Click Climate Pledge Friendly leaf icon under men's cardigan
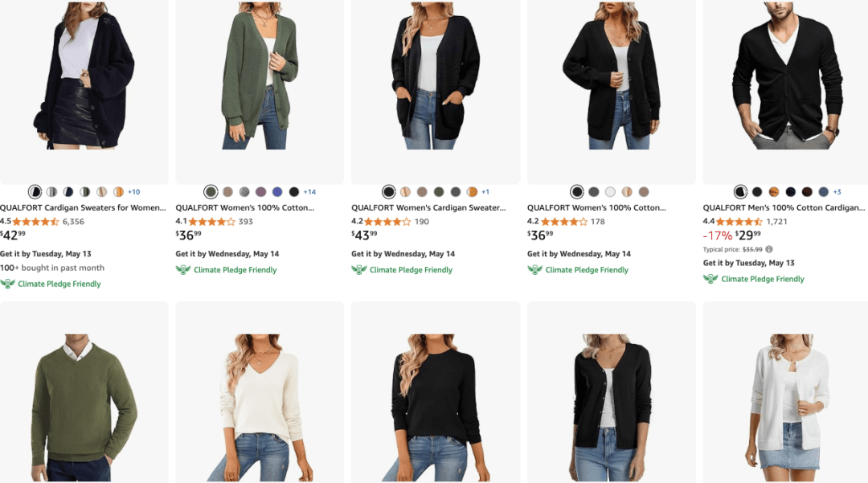 pos(710,279)
